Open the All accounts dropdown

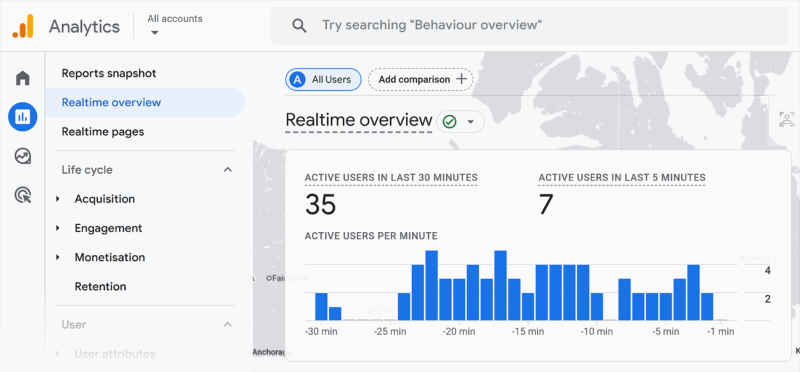tap(174, 25)
